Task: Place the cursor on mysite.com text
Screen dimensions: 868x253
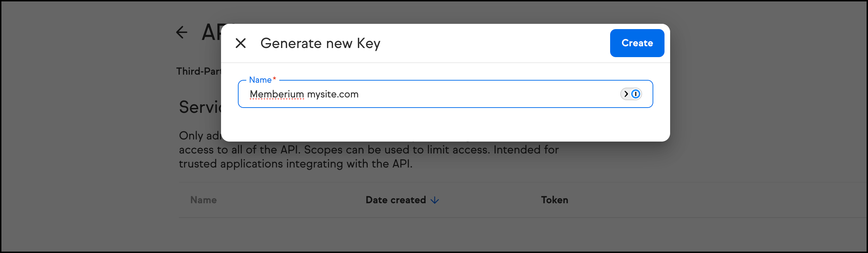Action: [x=333, y=94]
